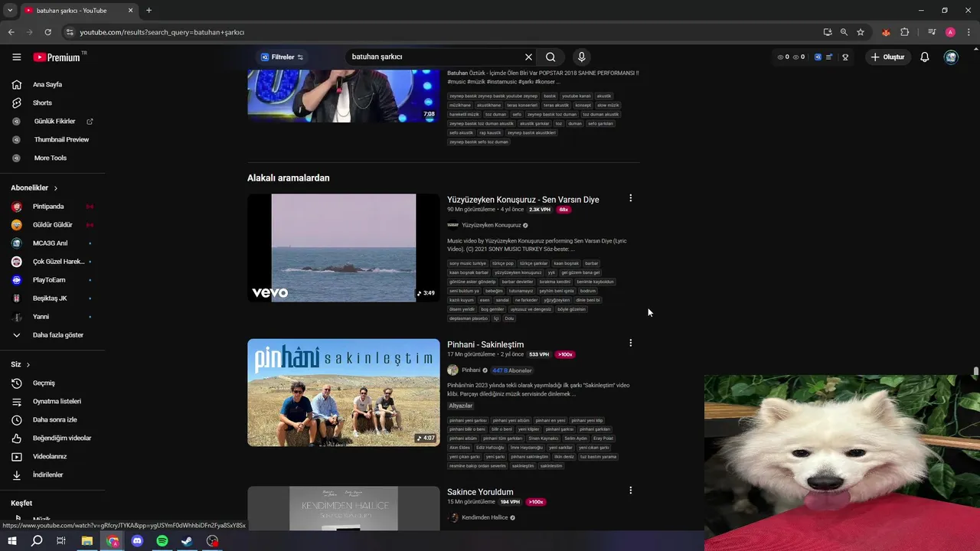
Task: Start voice search with microphone
Action: [x=581, y=57]
